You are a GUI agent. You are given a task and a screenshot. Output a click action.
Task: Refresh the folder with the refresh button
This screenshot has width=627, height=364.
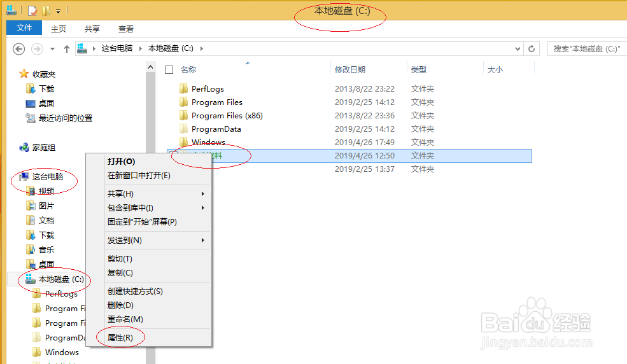[532, 49]
